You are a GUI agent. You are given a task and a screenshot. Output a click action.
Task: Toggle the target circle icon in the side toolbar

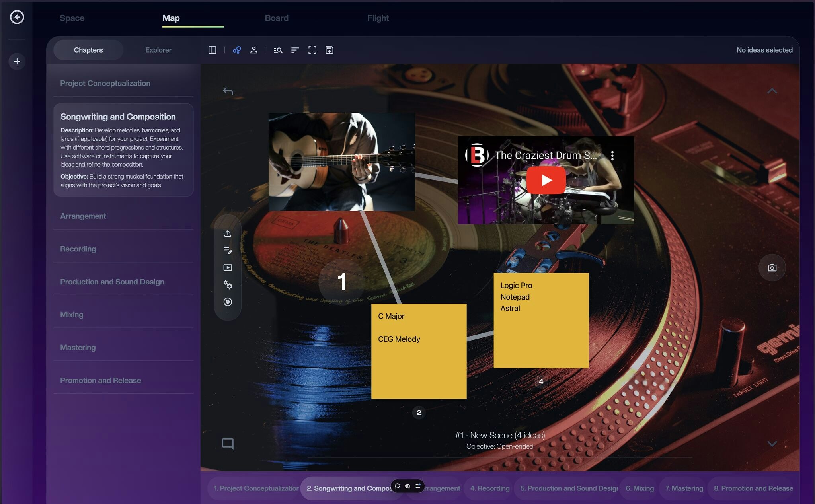(x=228, y=302)
